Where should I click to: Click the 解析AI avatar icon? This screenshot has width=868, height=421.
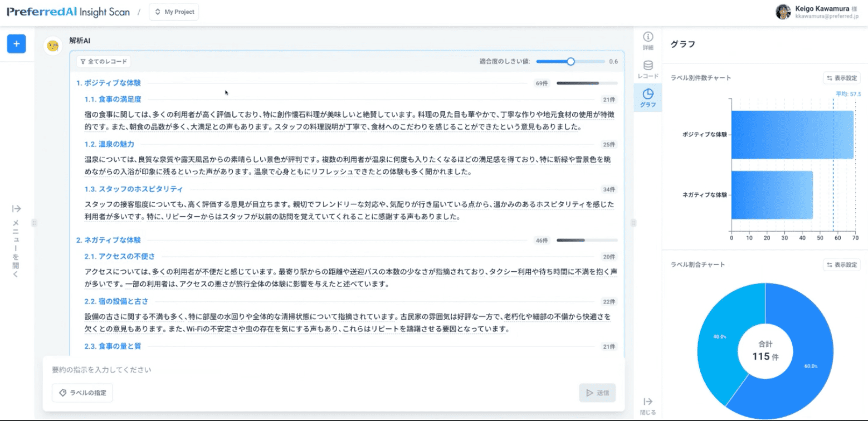(53, 46)
